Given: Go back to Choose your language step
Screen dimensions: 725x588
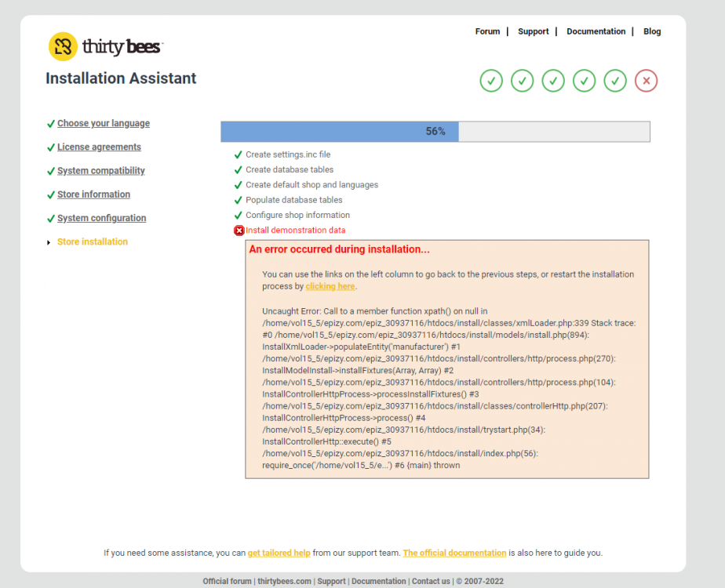Looking at the screenshot, I should click(103, 124).
